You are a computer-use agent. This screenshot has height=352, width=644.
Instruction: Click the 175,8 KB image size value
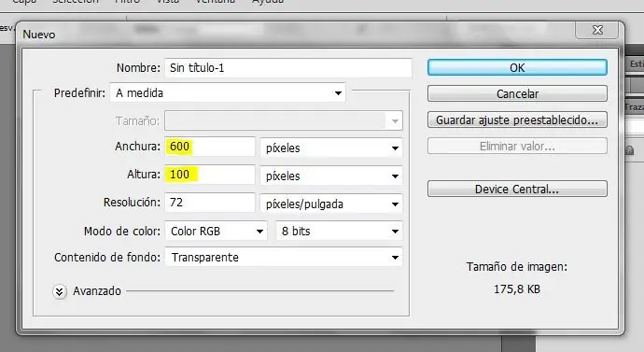(517, 289)
